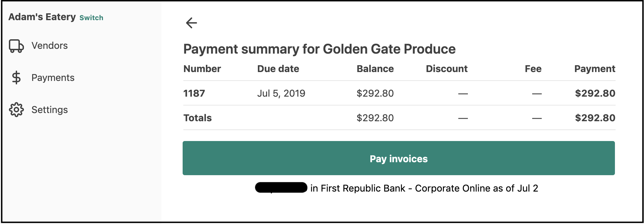This screenshot has height=224, width=644.
Task: Open the Payments section
Action: click(53, 78)
